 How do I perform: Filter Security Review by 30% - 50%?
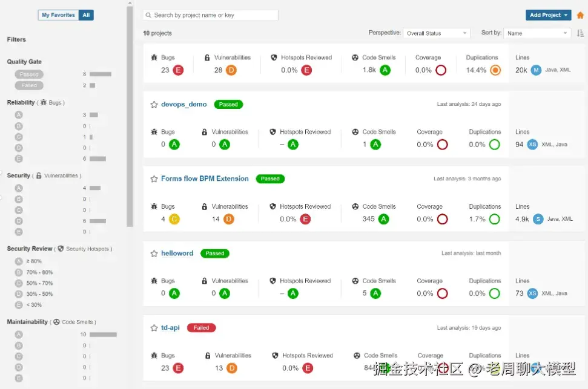click(x=34, y=294)
